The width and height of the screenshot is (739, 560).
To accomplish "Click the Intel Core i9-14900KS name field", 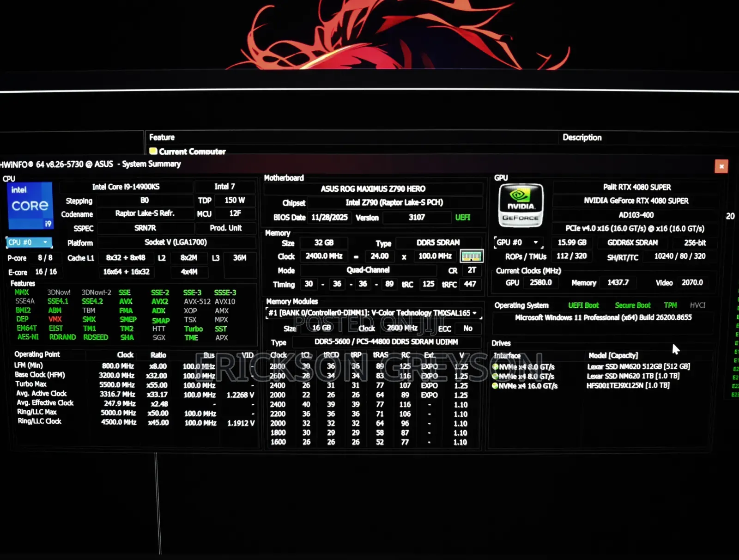I will (126, 187).
